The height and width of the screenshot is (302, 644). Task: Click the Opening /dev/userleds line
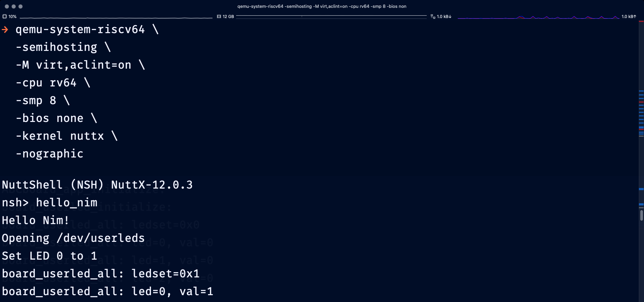click(73, 238)
